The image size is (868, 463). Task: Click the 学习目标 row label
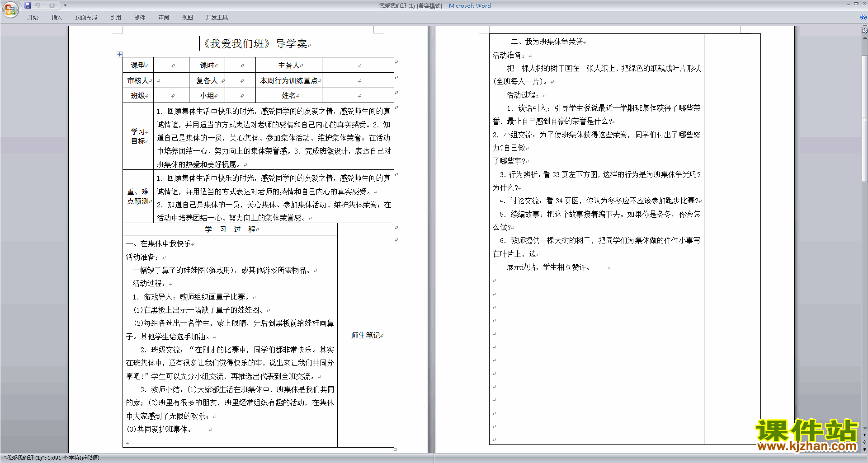[x=138, y=136]
